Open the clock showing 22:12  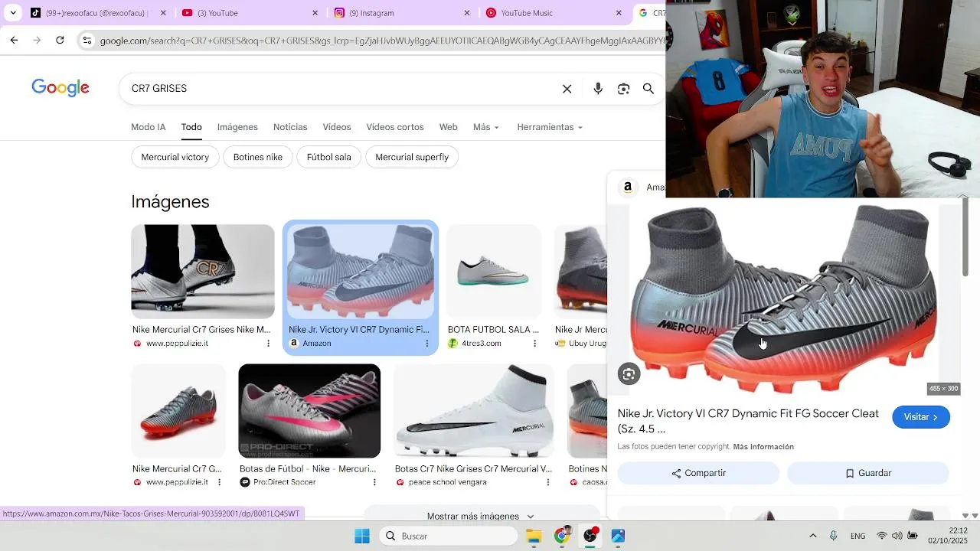click(948, 536)
